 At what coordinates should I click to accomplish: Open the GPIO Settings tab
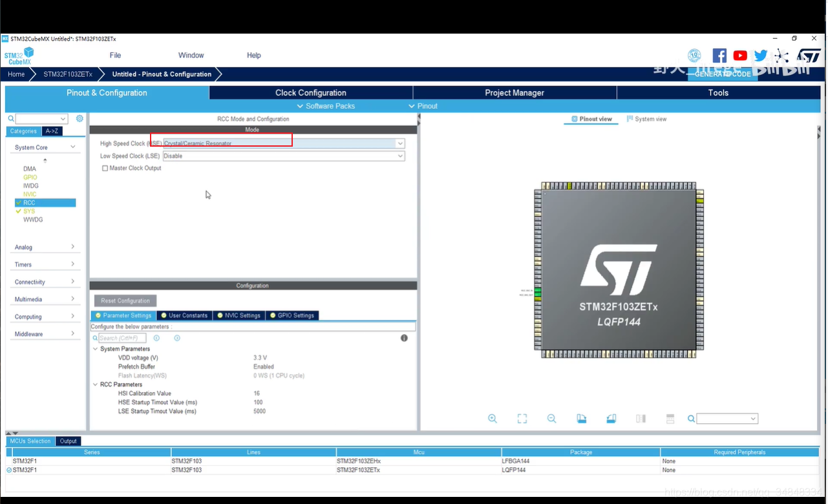tap(292, 315)
